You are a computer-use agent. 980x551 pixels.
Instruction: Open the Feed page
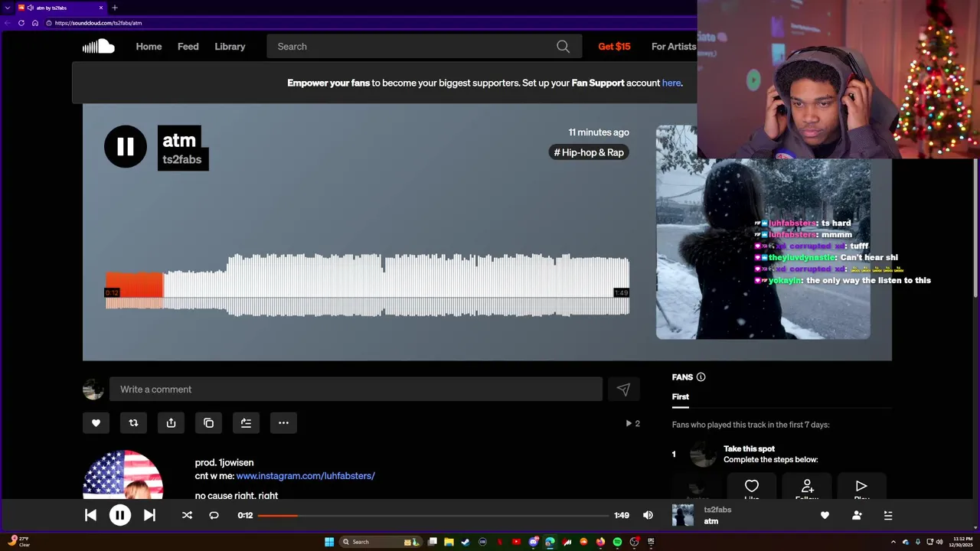tap(188, 47)
